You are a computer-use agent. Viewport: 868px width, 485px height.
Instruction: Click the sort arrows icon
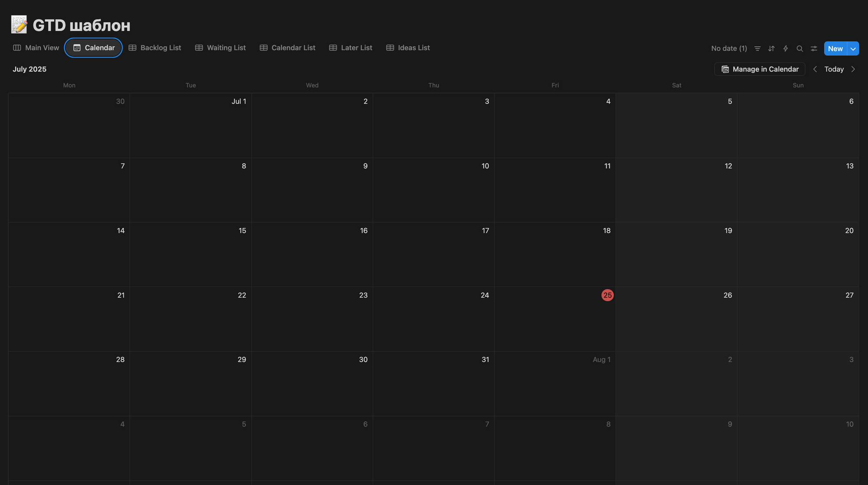[x=771, y=49]
